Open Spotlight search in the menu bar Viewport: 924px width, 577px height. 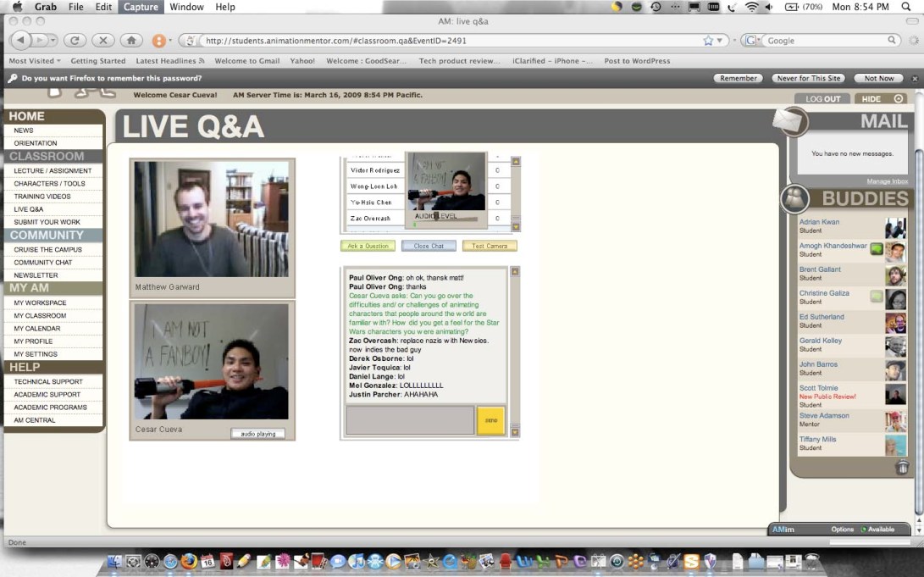pos(906,7)
